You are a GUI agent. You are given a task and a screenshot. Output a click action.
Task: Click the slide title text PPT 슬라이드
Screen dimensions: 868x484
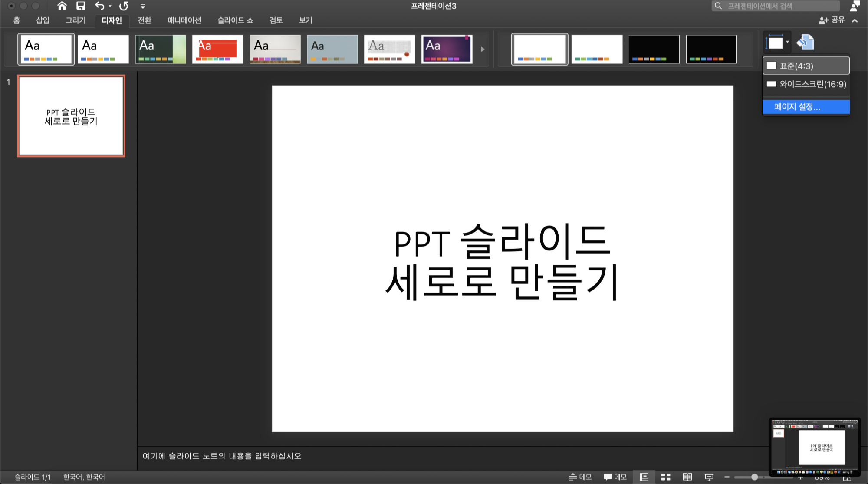[x=502, y=241]
